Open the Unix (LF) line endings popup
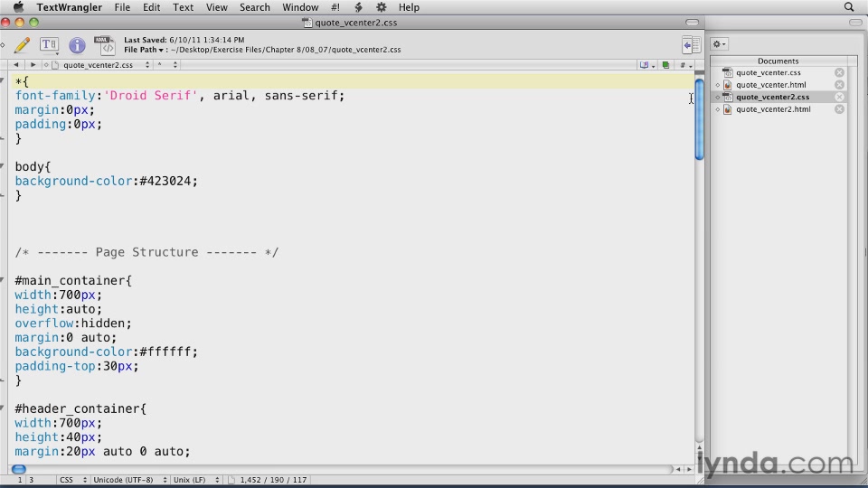Screen dimensions: 868x488 tap(196, 480)
